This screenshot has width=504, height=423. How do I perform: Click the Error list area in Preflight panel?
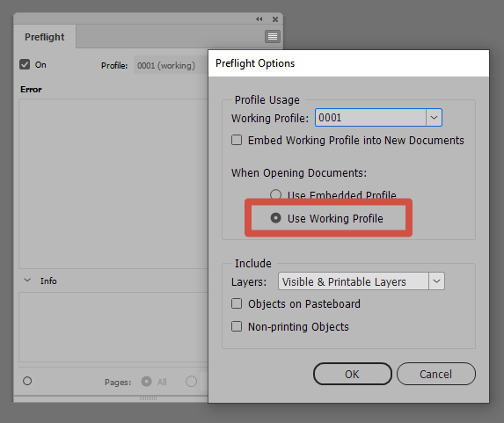click(x=113, y=184)
